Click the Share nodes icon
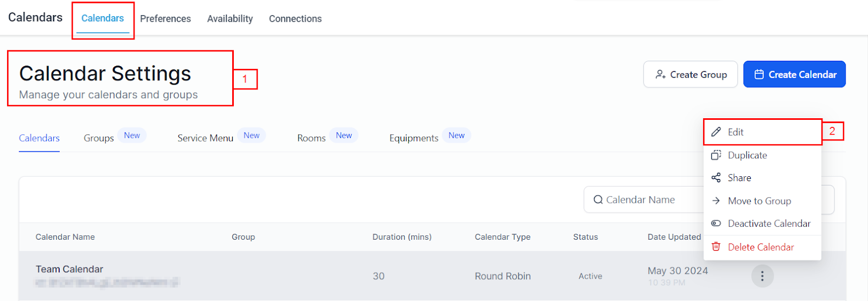This screenshot has width=868, height=301. [x=716, y=178]
